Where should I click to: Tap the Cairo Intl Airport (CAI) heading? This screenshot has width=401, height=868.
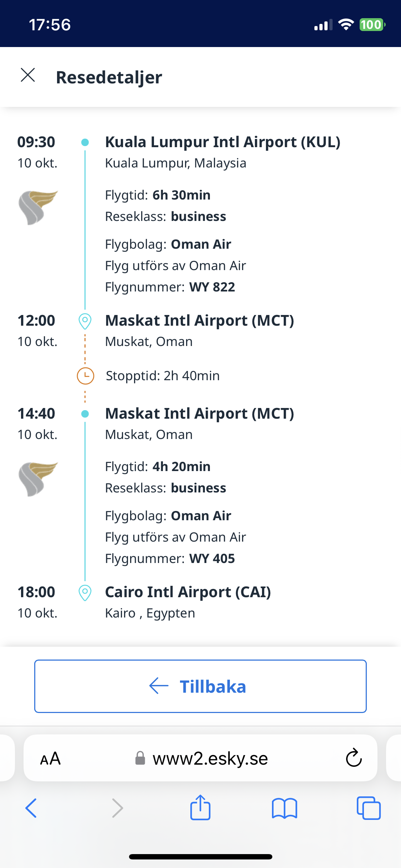pyautogui.click(x=188, y=592)
